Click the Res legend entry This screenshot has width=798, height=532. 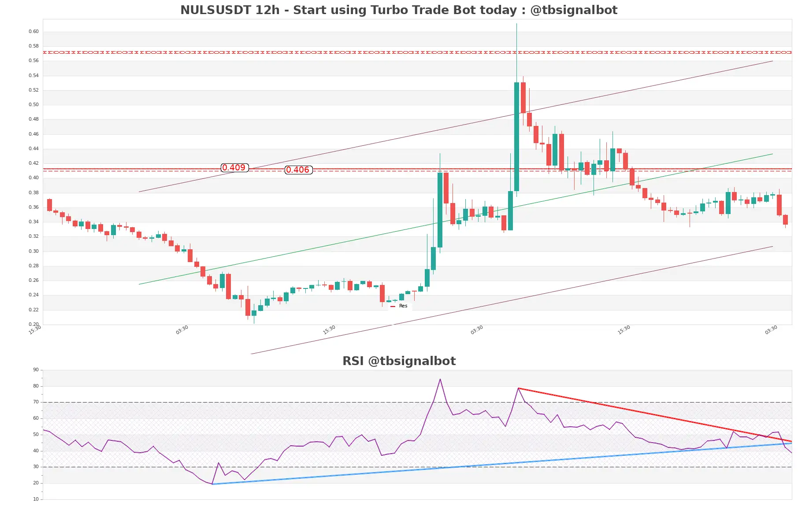point(399,306)
